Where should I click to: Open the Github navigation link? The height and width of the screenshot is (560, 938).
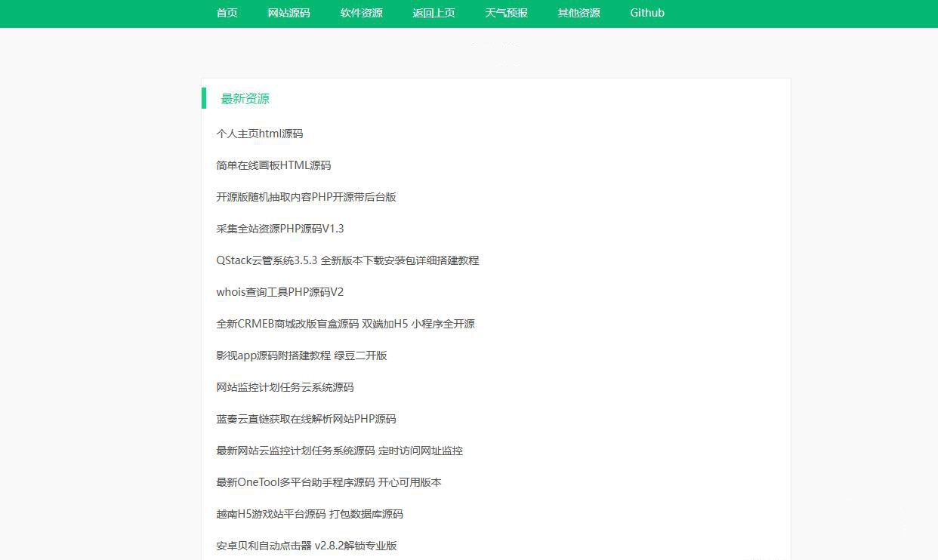pos(646,13)
